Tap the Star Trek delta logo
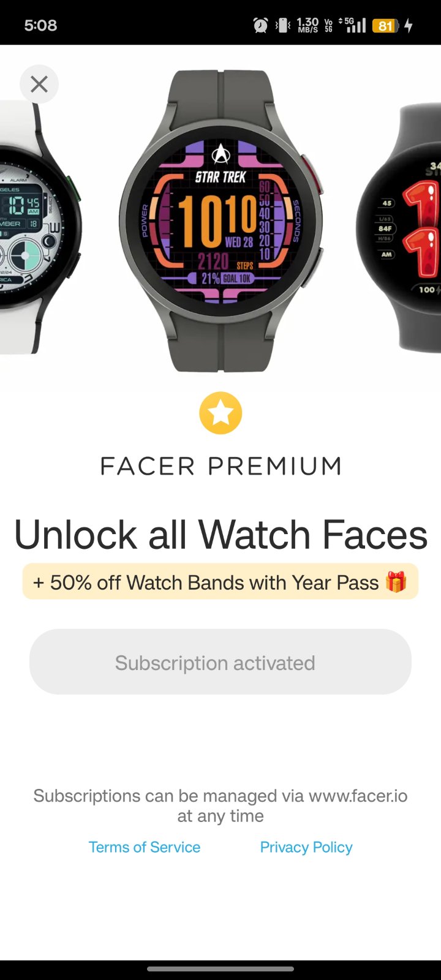The width and height of the screenshot is (441, 980). [x=221, y=155]
